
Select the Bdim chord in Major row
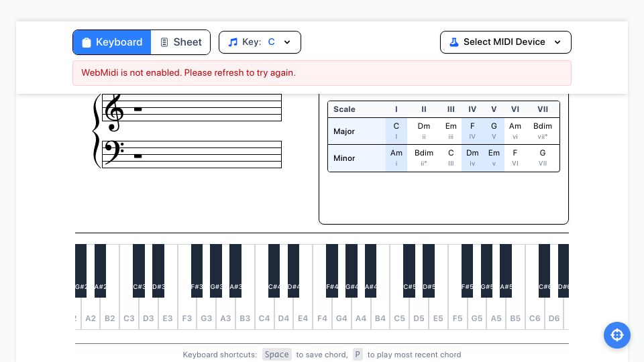[543, 131]
